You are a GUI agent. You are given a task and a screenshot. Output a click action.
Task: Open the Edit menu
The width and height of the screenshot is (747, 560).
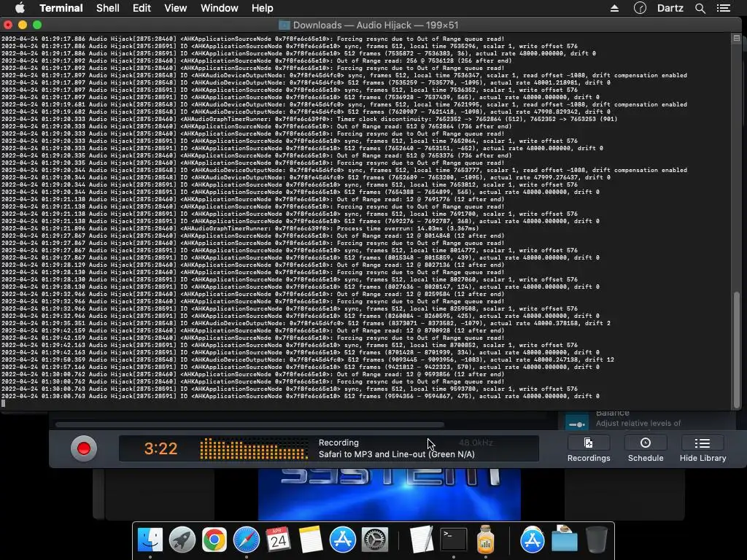(x=142, y=8)
